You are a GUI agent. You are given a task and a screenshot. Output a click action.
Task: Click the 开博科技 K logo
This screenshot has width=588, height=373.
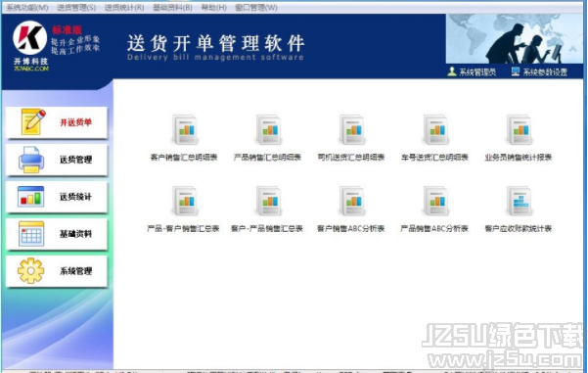[x=29, y=37]
